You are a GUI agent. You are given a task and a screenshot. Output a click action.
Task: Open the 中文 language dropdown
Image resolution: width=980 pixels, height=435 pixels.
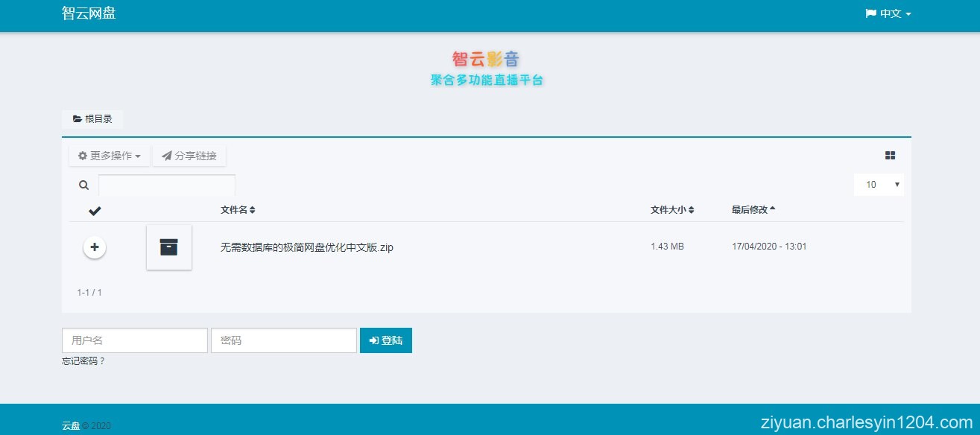point(887,13)
